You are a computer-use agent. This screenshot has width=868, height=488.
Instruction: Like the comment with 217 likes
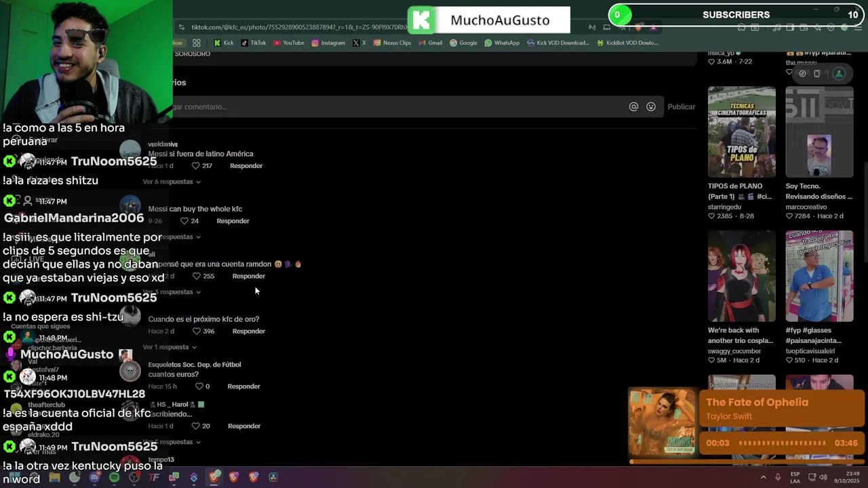click(195, 166)
